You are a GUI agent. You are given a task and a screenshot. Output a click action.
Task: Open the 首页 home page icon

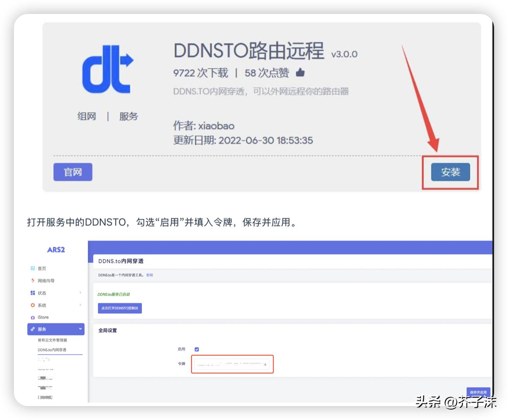tap(33, 268)
